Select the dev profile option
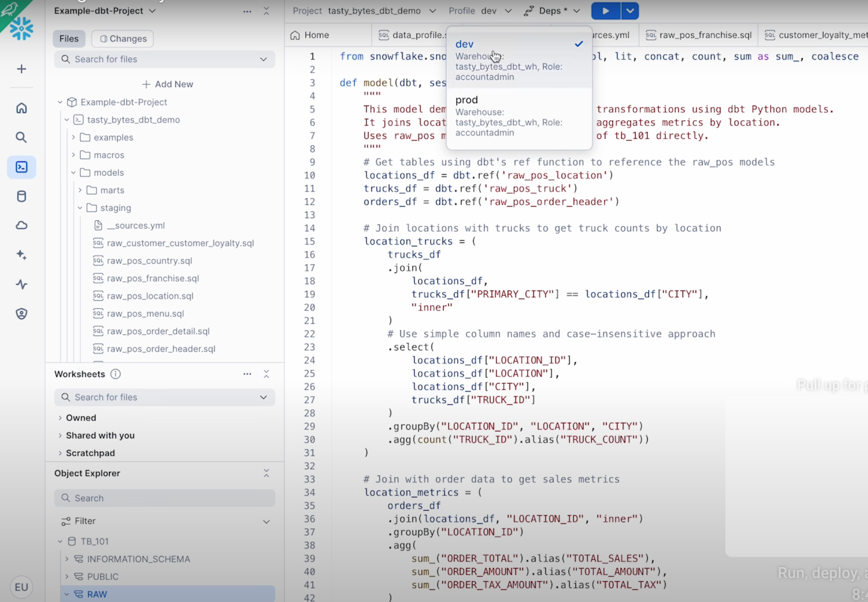 pyautogui.click(x=519, y=60)
